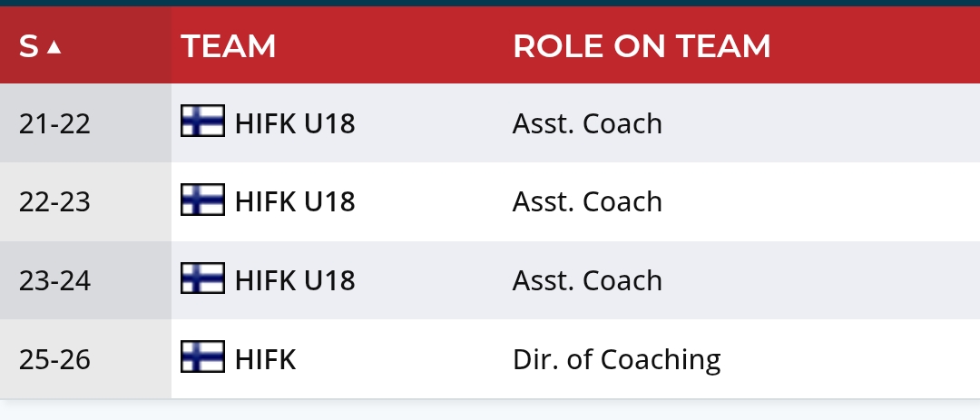Viewport: 980px width, 420px height.
Task: Sort by the ROLE ON TEAM header
Action: (x=642, y=46)
